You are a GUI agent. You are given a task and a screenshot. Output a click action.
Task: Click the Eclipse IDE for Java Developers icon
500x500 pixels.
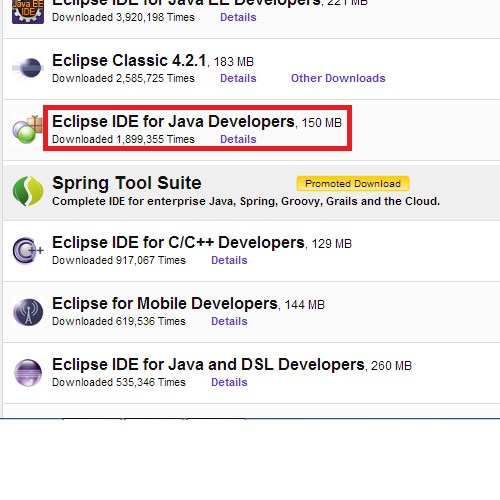pos(27,129)
